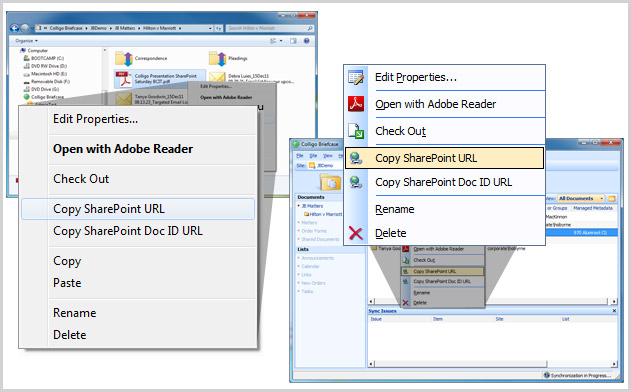Select the Tanya Goodwin email file
The width and height of the screenshot is (631, 392).
(151, 99)
